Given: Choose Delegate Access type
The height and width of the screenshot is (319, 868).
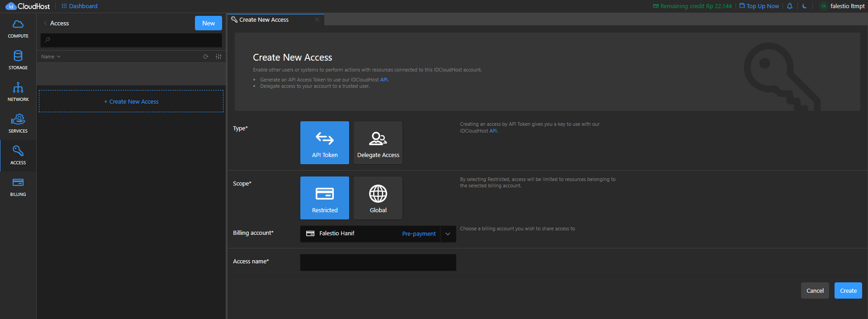Looking at the screenshot, I should click(378, 143).
